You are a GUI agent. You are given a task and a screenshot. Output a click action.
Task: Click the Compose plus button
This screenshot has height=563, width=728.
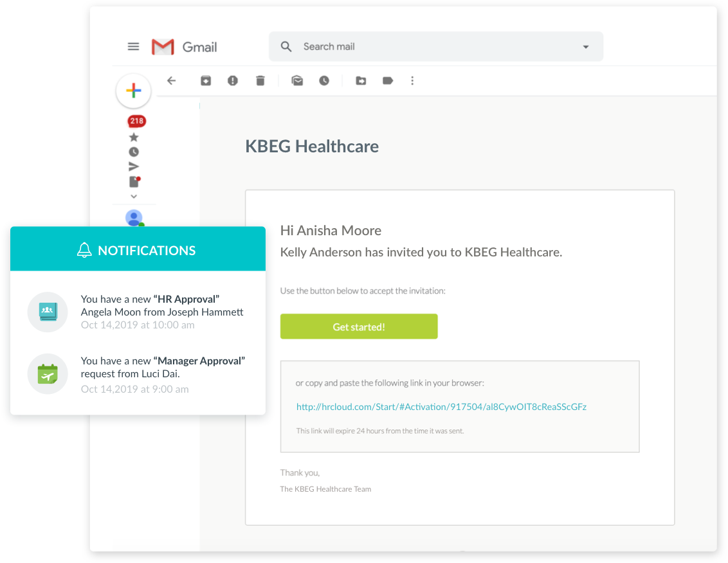coord(133,91)
